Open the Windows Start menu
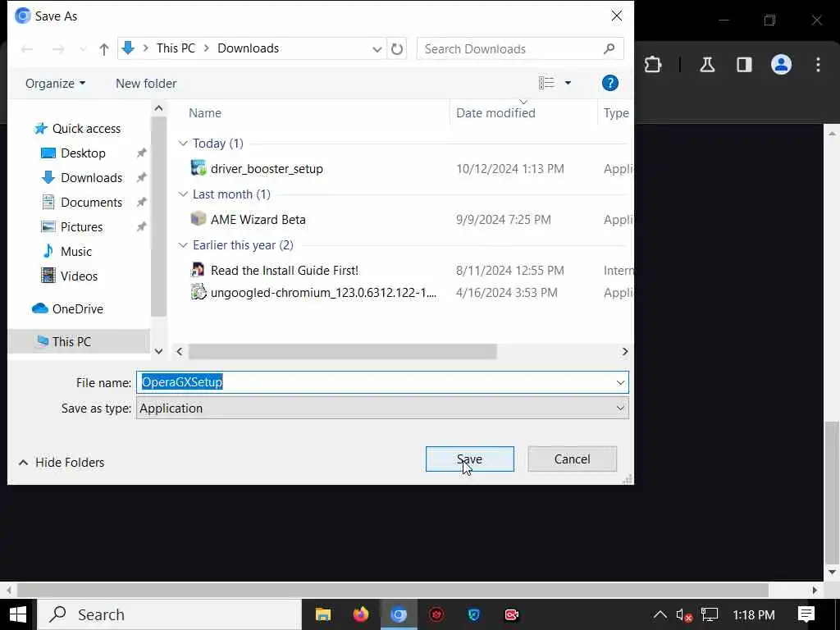This screenshot has height=630, width=840. [18, 614]
